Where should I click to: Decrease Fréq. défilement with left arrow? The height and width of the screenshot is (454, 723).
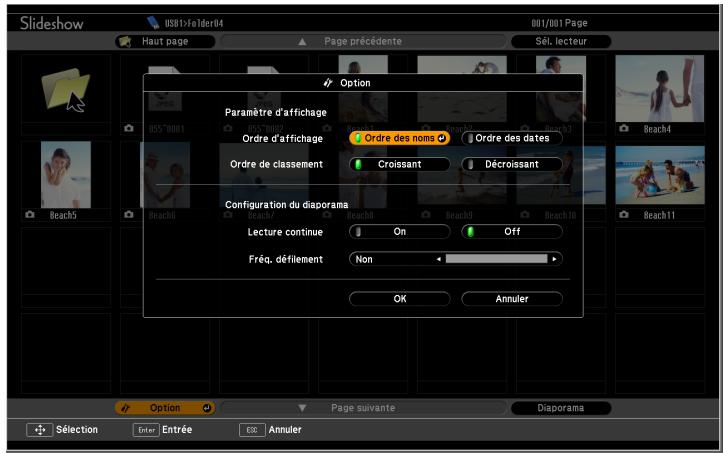click(439, 259)
